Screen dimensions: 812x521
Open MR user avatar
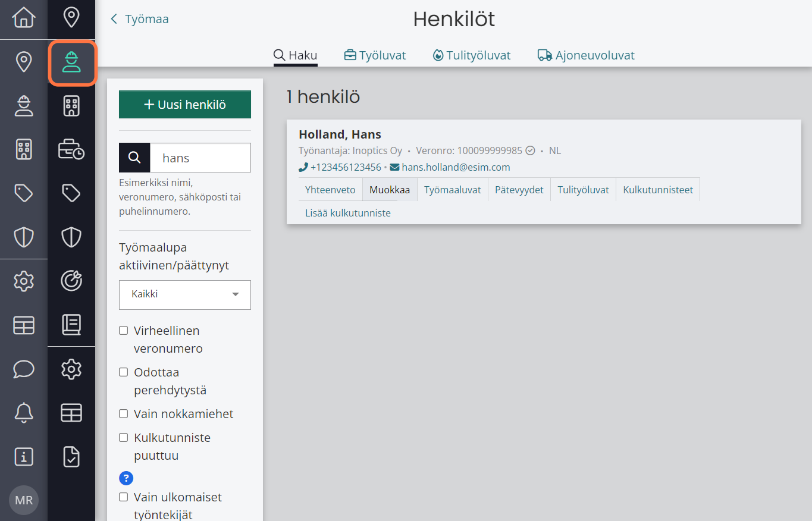point(24,500)
